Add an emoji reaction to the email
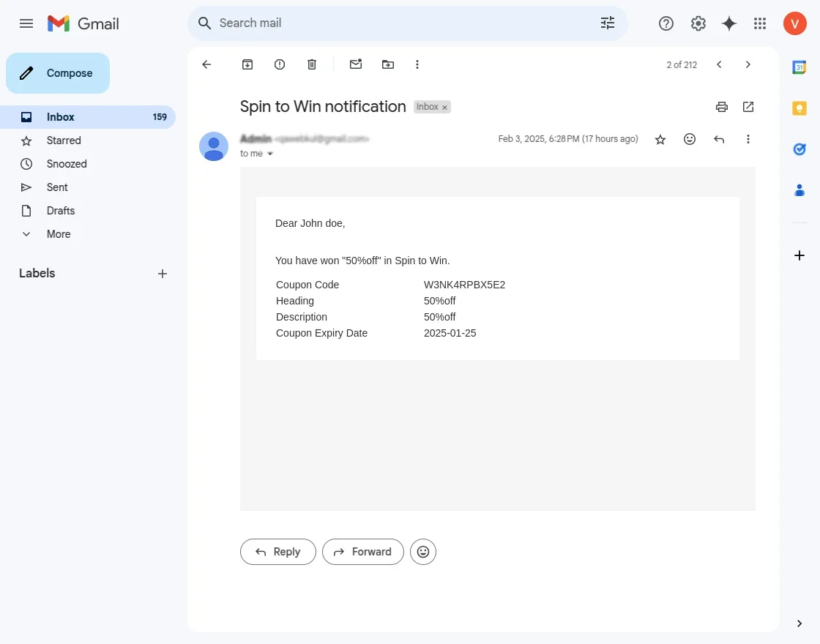 [x=689, y=139]
